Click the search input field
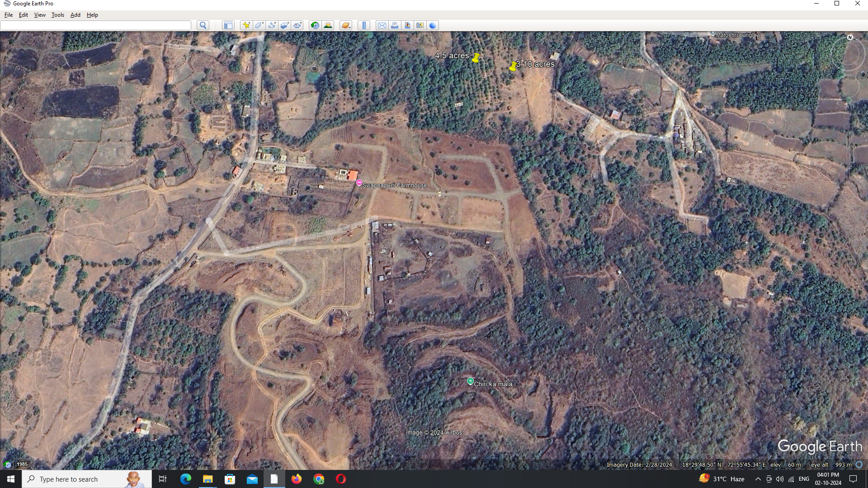The height and width of the screenshot is (488, 868). 95,25
